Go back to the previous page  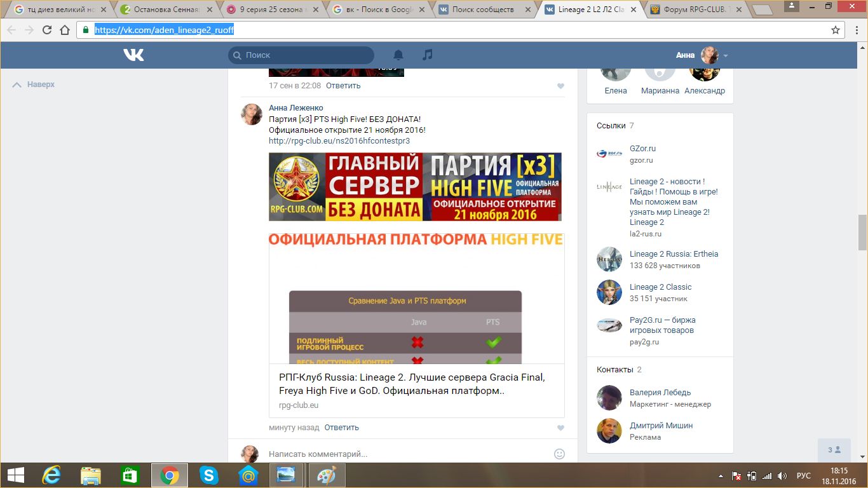pos(11,30)
